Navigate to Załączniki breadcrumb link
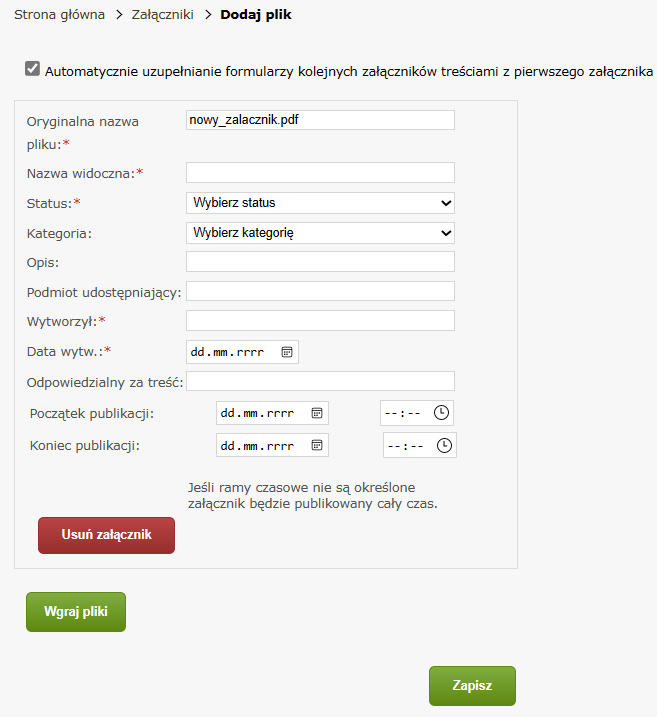Screen dimensions: 657x717 click(164, 16)
